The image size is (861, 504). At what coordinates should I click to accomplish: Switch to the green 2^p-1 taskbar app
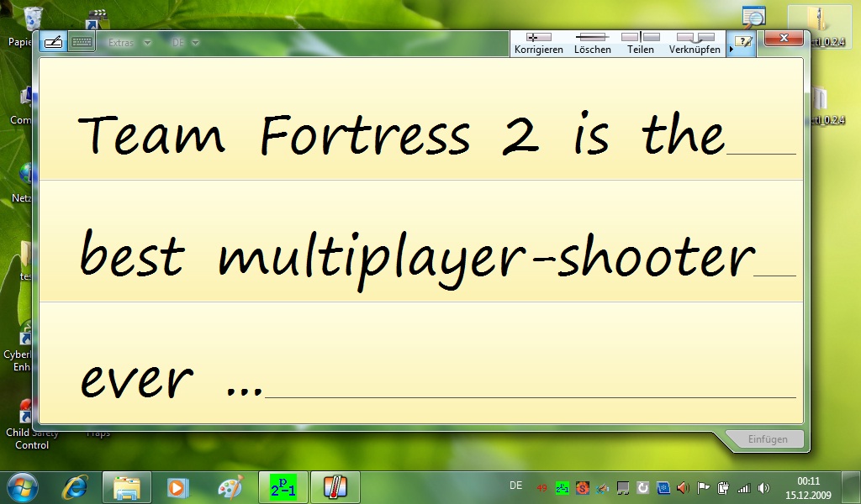click(x=283, y=487)
